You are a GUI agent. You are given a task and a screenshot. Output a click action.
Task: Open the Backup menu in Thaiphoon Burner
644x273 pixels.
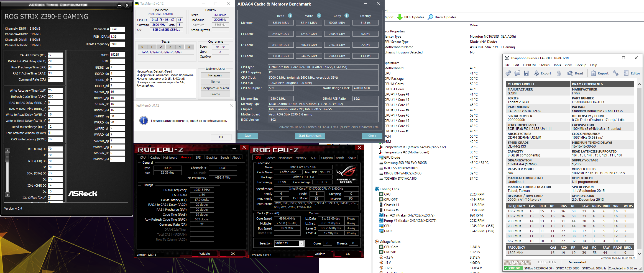[581, 65]
